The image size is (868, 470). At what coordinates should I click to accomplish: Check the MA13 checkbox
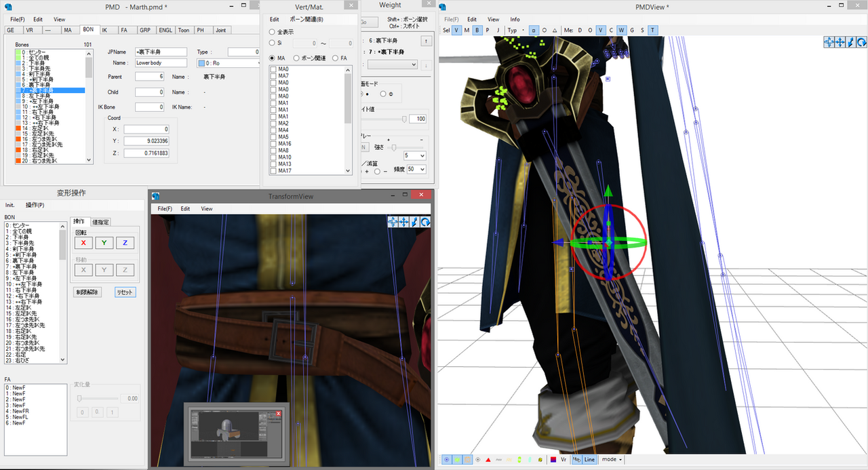[x=273, y=164]
